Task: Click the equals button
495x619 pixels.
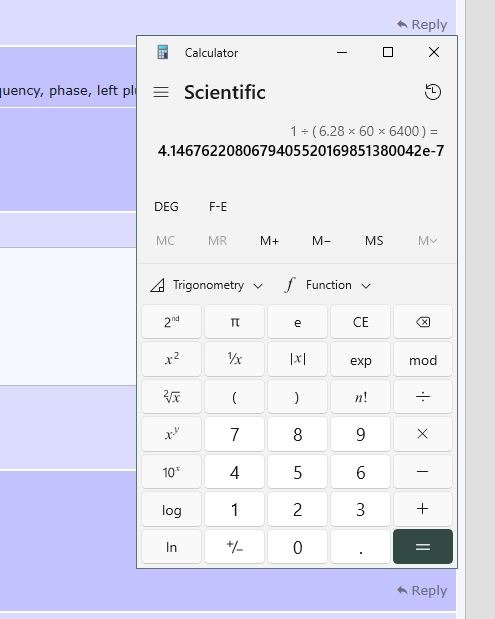Action: click(423, 547)
